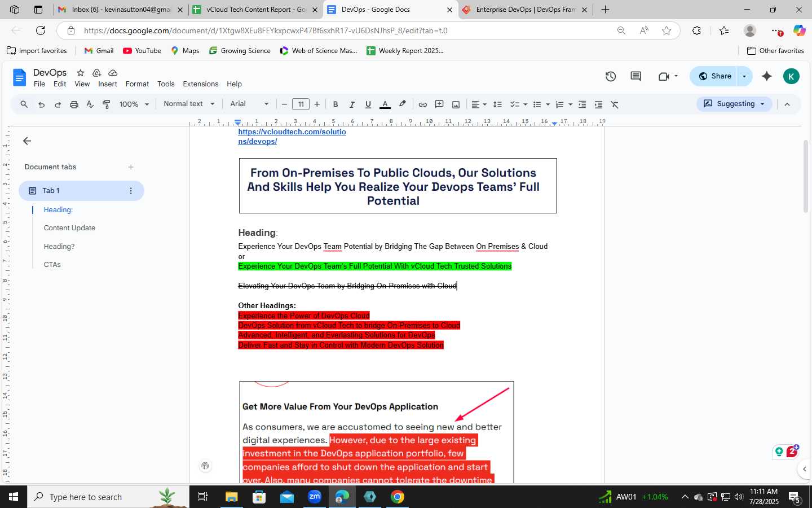812x508 pixels.
Task: Start a Meet call from camera icon
Action: 664,76
